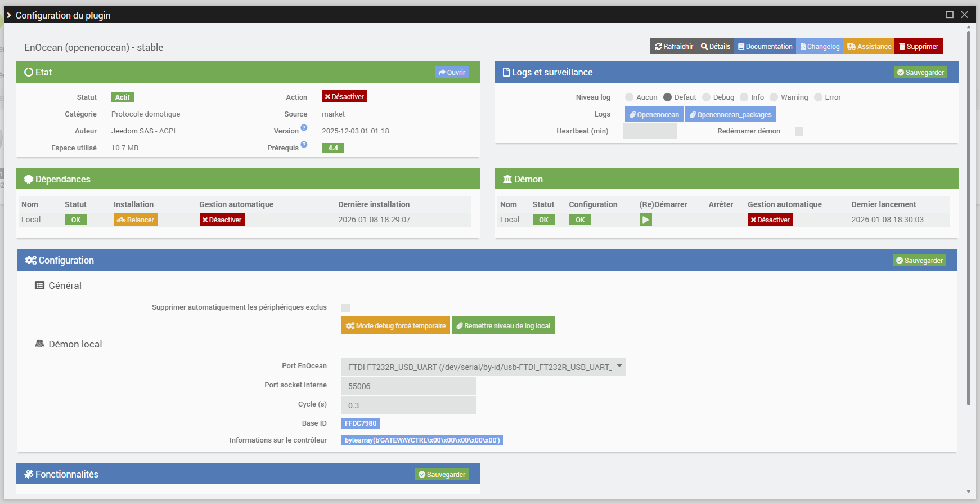Viewport: 980px width, 504px height.
Task: Click the Cycle (s) input field
Action: (409, 405)
